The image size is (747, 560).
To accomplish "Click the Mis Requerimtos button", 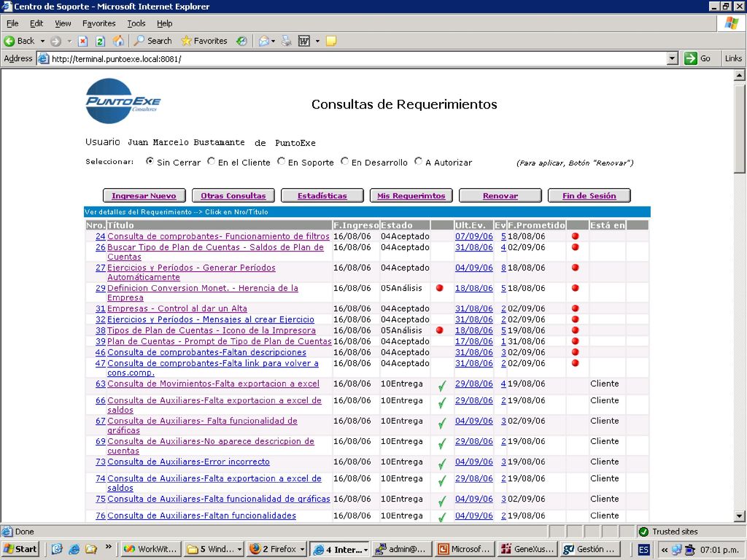I will click(x=411, y=195).
